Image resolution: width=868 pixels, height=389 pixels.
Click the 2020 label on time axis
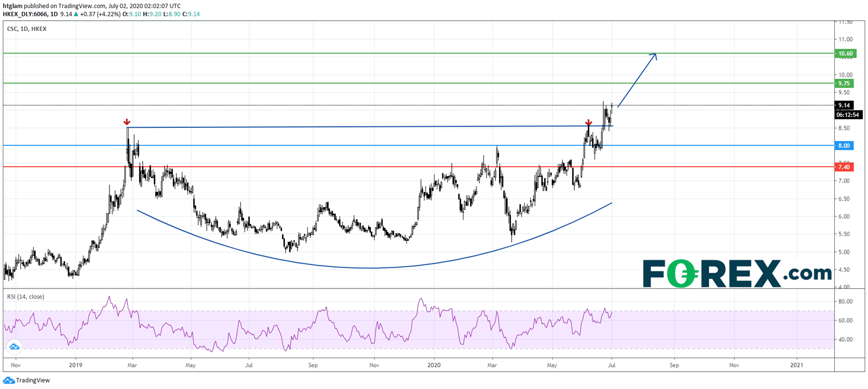click(x=434, y=365)
